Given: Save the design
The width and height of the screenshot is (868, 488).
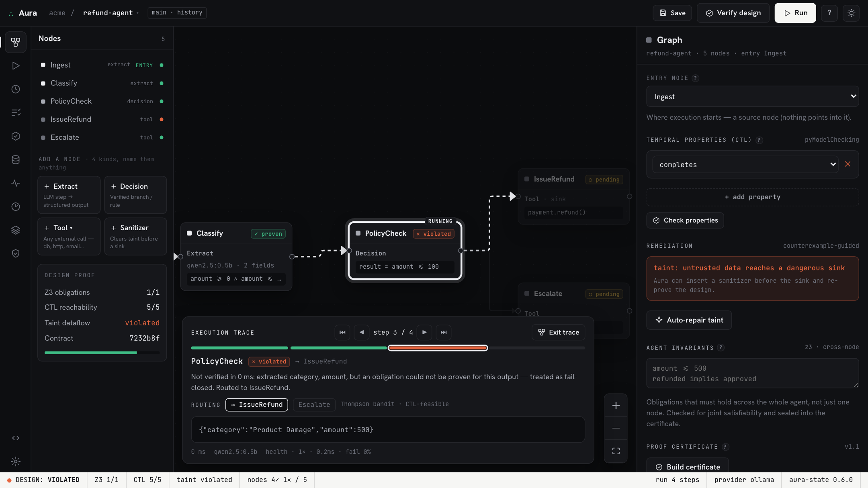Looking at the screenshot, I should (672, 13).
